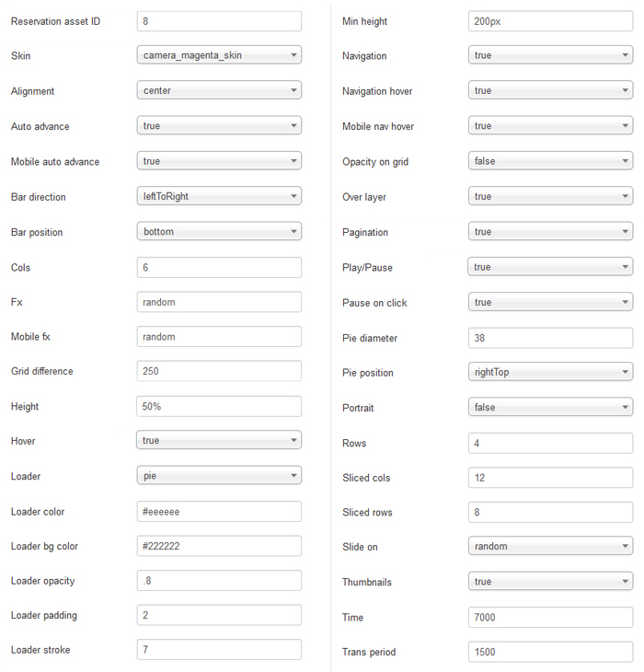
Task: Focus the Trans period field
Action: pyautogui.click(x=550, y=652)
